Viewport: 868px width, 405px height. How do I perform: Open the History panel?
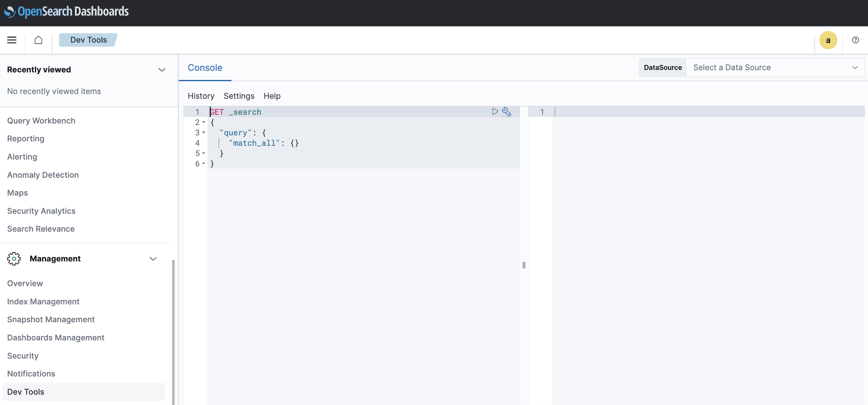pos(201,96)
